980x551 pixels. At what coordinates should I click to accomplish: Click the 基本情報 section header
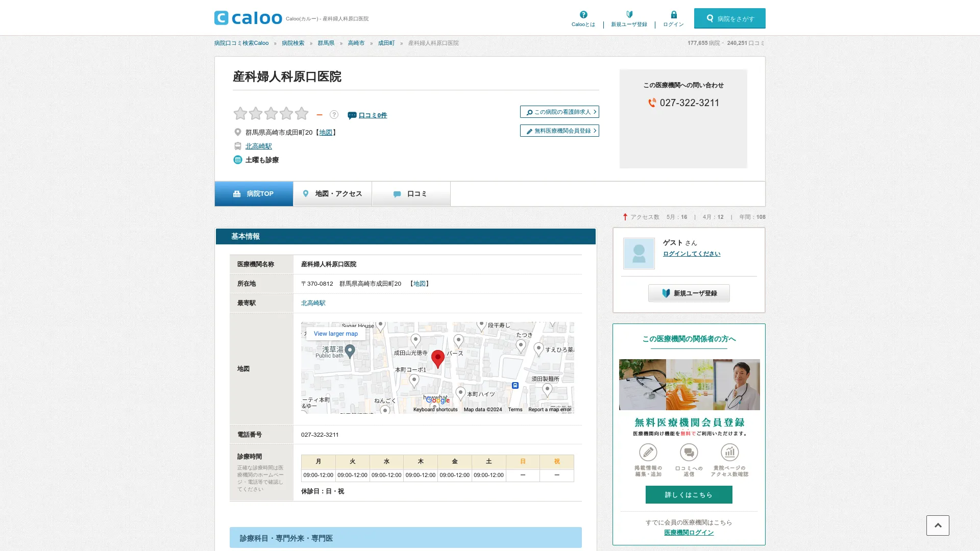[x=405, y=237]
